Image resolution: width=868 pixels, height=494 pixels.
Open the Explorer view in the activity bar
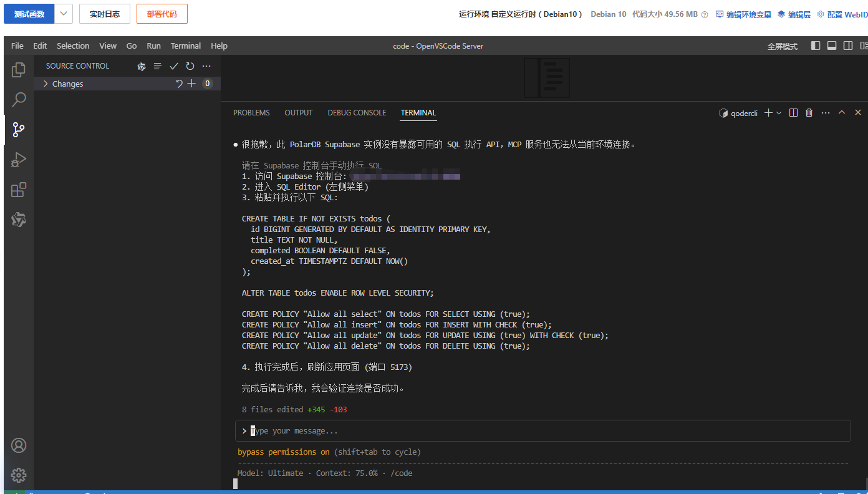click(19, 70)
